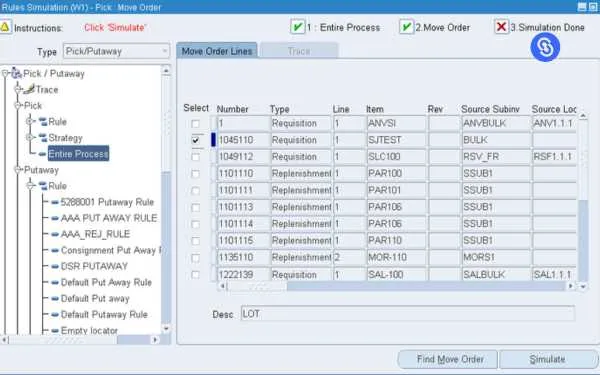This screenshot has height=375, width=600.
Task: Click the Source Subinv cell SALBULK
Action: pos(496,275)
